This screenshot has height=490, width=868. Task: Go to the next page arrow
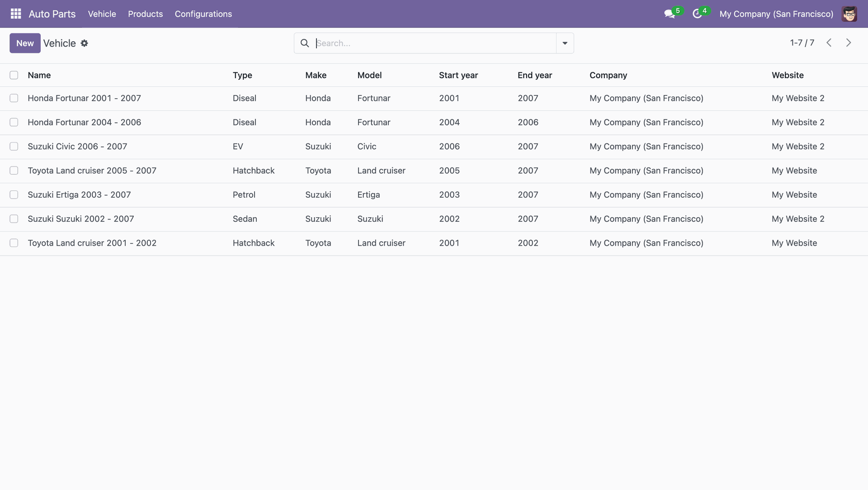[849, 43]
